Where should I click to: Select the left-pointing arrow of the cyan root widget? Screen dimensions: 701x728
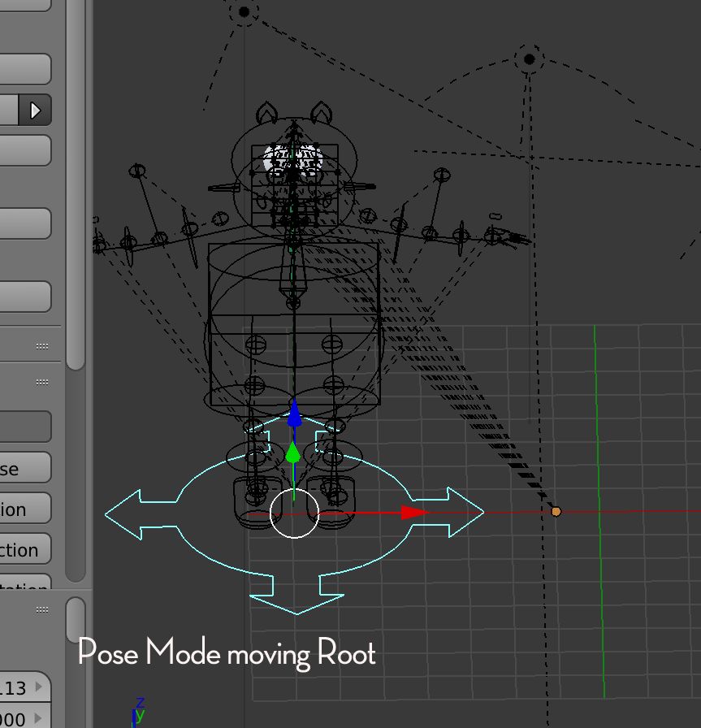pyautogui.click(x=139, y=514)
